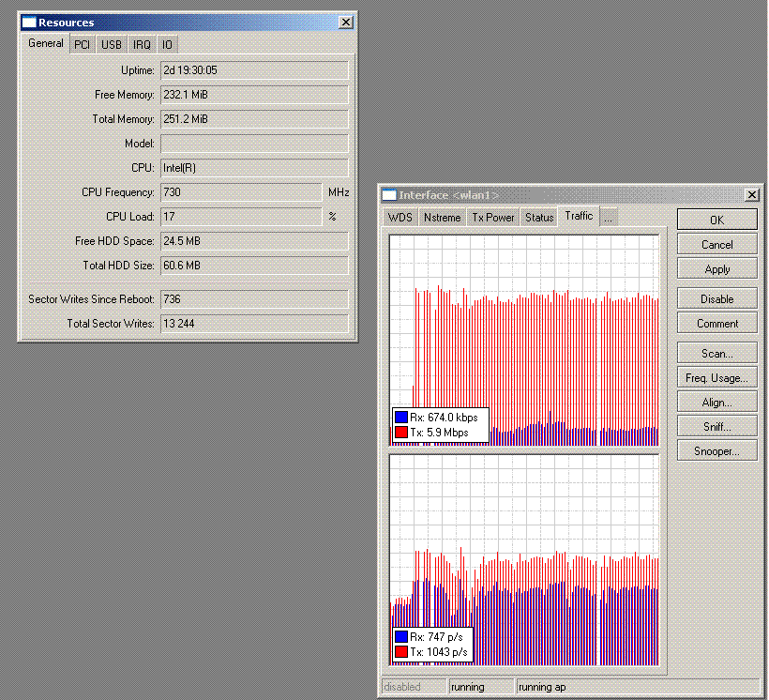Expand more tabs with the ... button

(609, 217)
